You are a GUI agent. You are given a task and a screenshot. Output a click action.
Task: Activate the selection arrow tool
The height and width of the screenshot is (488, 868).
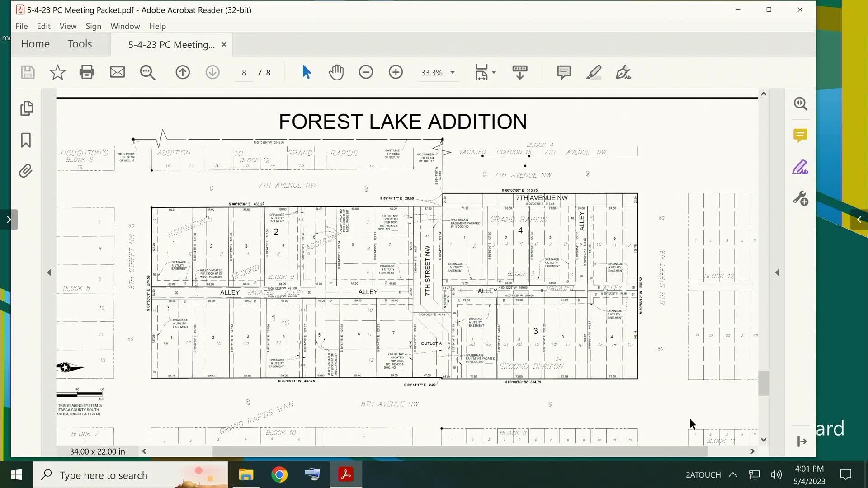306,72
